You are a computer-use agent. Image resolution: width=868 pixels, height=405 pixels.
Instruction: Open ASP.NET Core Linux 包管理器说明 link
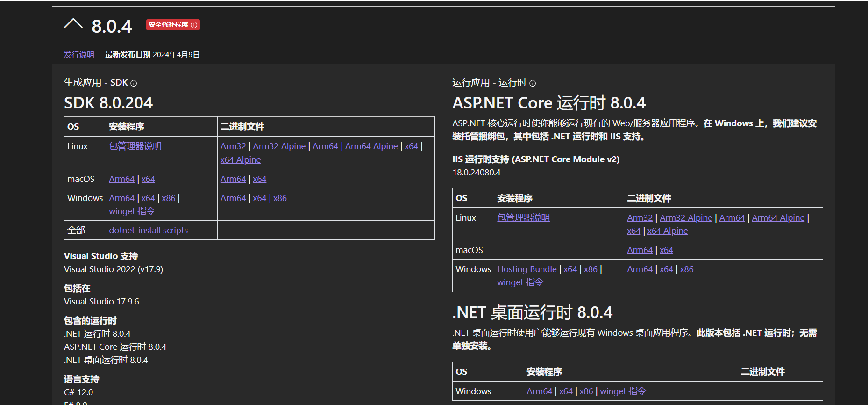click(x=523, y=217)
